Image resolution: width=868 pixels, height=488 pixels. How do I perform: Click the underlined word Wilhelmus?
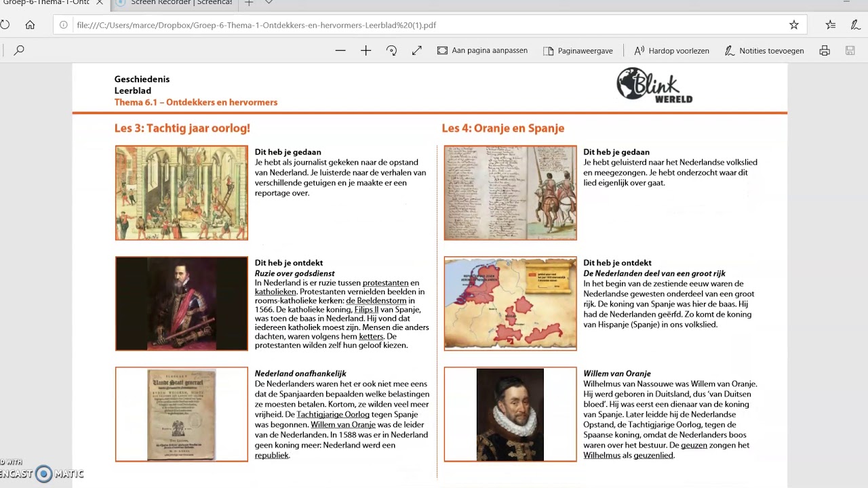tap(602, 455)
